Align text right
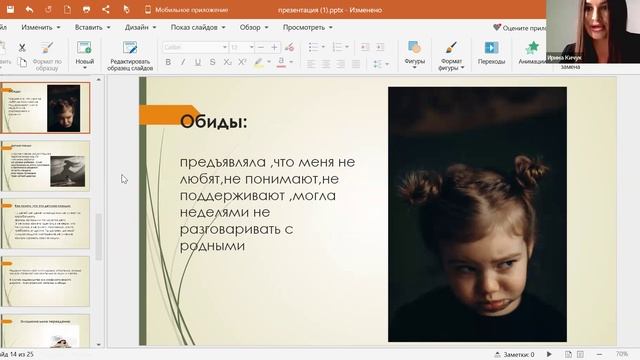 coord(341,64)
